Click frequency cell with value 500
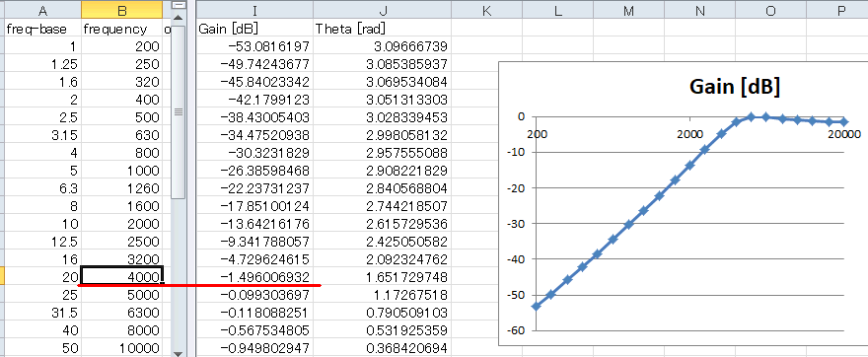The width and height of the screenshot is (868, 357). coord(121,117)
